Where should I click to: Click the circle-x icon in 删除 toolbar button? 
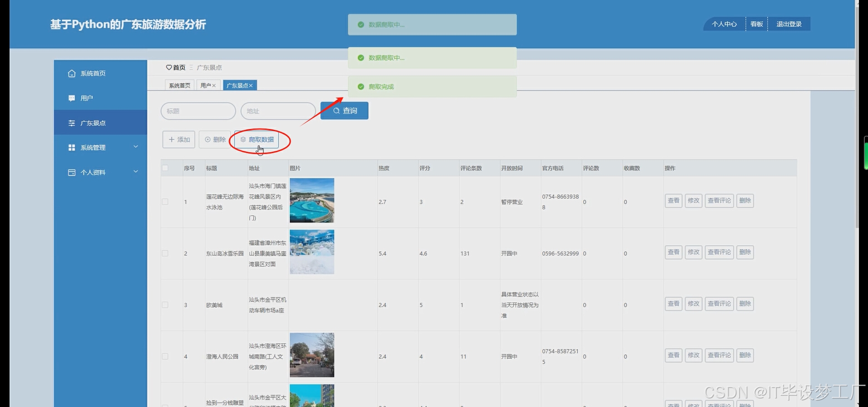[x=208, y=139]
